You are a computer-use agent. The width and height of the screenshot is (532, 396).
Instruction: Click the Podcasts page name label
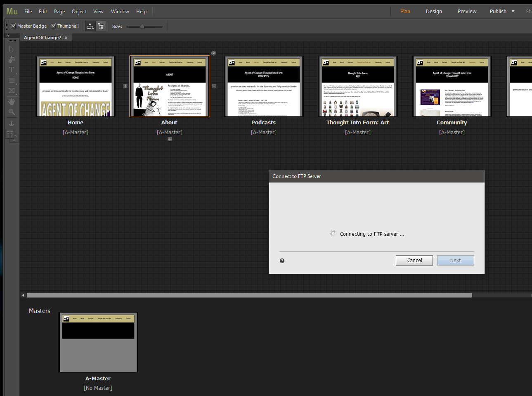point(263,123)
